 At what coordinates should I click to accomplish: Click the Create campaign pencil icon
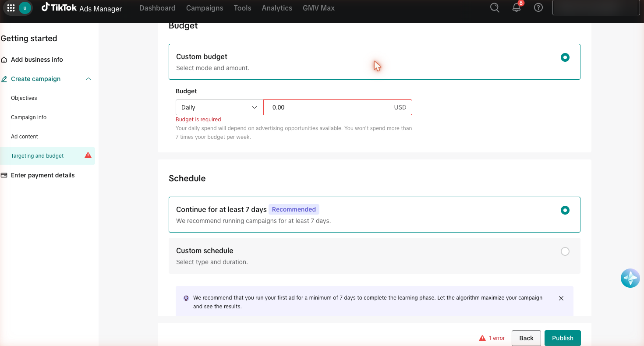(x=4, y=79)
